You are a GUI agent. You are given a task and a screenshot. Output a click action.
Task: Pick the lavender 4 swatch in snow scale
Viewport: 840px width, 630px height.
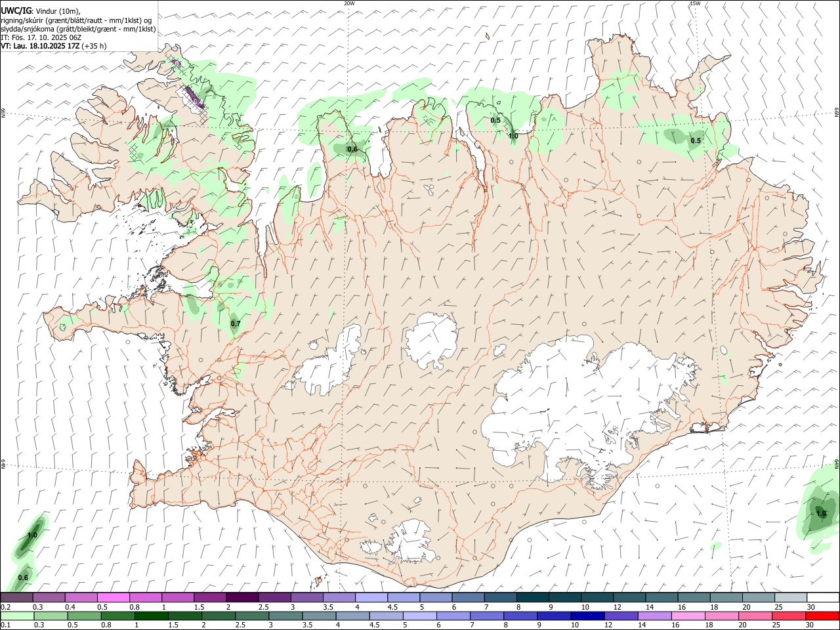(370, 598)
